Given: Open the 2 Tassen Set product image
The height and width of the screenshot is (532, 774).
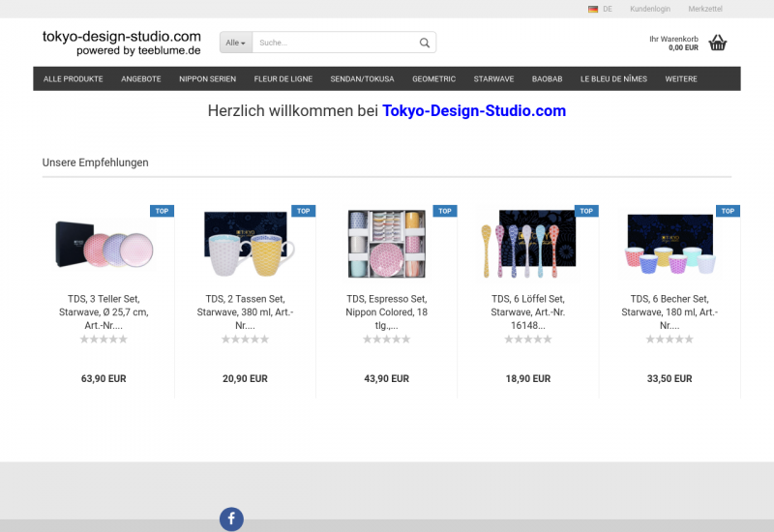Looking at the screenshot, I should click(x=245, y=246).
